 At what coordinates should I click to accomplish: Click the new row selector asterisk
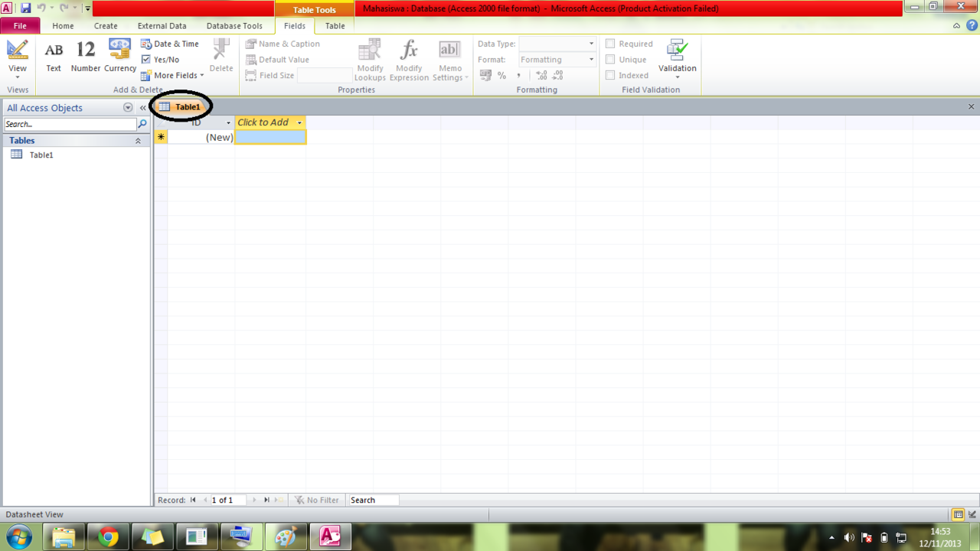(161, 137)
